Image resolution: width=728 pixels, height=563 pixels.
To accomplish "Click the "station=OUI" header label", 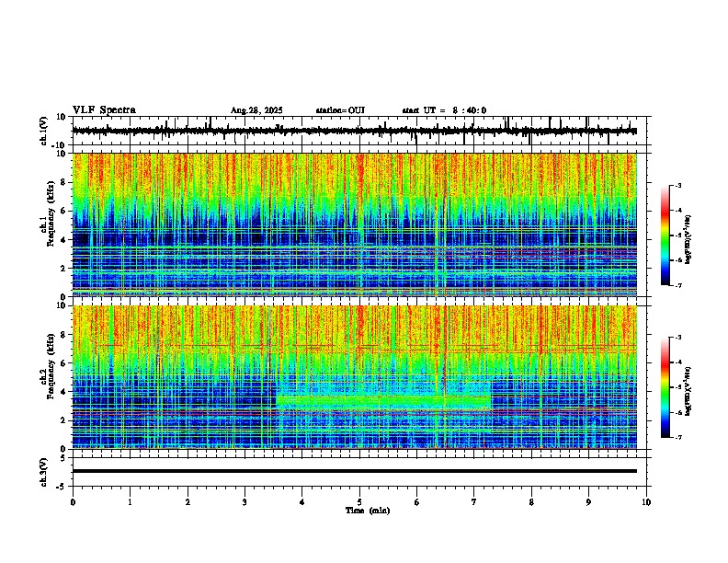I will pos(340,110).
